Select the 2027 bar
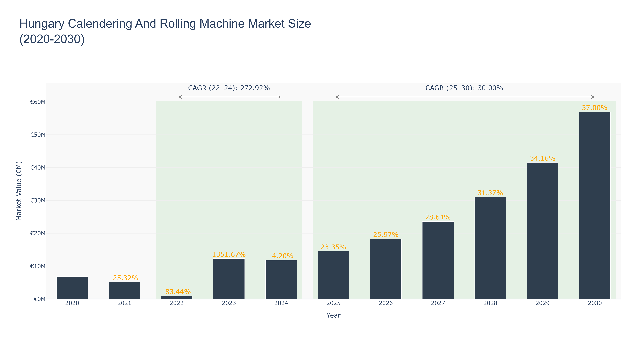 [x=438, y=260]
